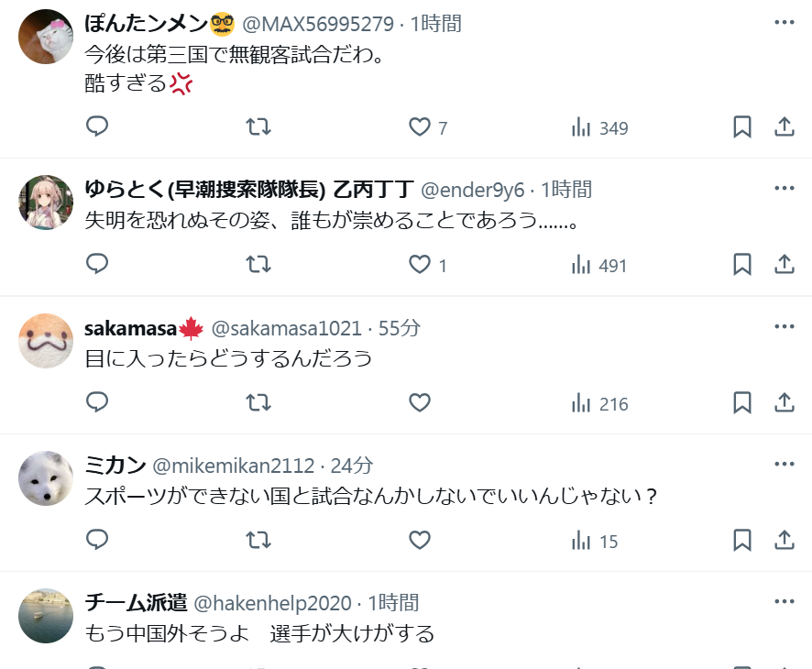The image size is (812, 669).
Task: Open more options for ぽんたンメン's tweet
Action: pos(784,22)
